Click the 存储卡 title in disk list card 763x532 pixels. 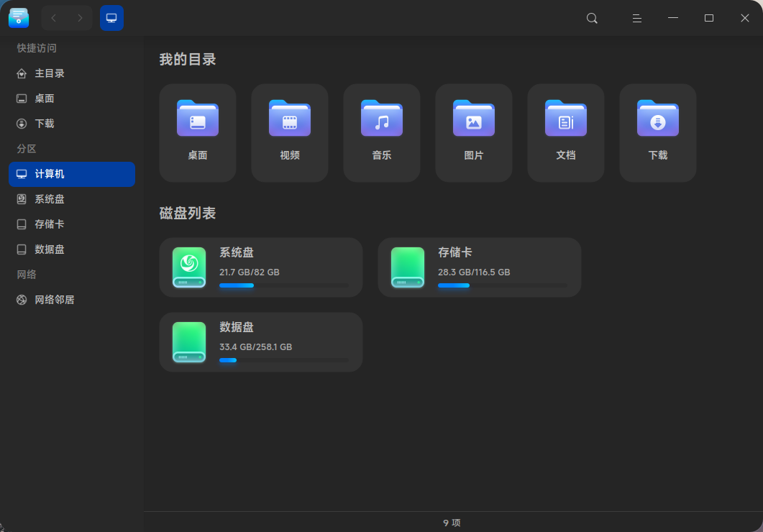455,252
